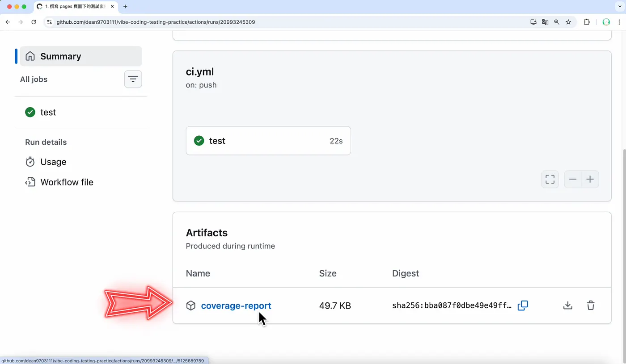The width and height of the screenshot is (626, 364).
Task: Close the current GitHub tab
Action: point(112,7)
